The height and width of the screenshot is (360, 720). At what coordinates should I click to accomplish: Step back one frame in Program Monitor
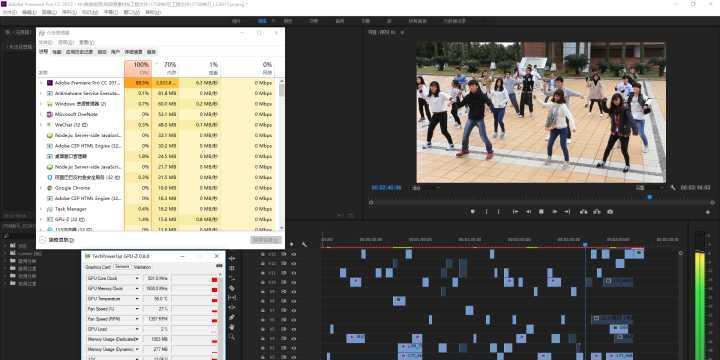click(529, 212)
